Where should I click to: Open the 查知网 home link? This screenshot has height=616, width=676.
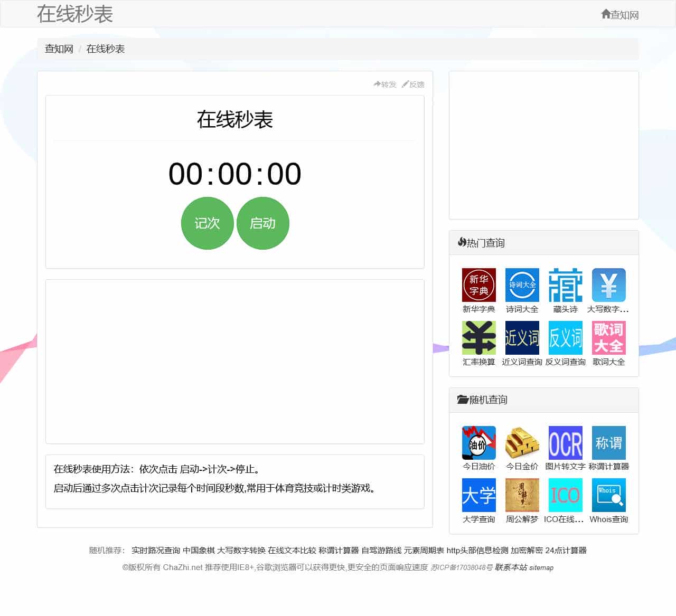point(621,14)
